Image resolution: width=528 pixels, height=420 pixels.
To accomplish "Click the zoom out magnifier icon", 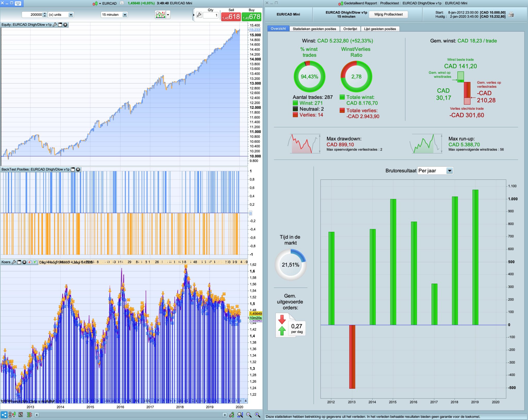I will point(249,415).
